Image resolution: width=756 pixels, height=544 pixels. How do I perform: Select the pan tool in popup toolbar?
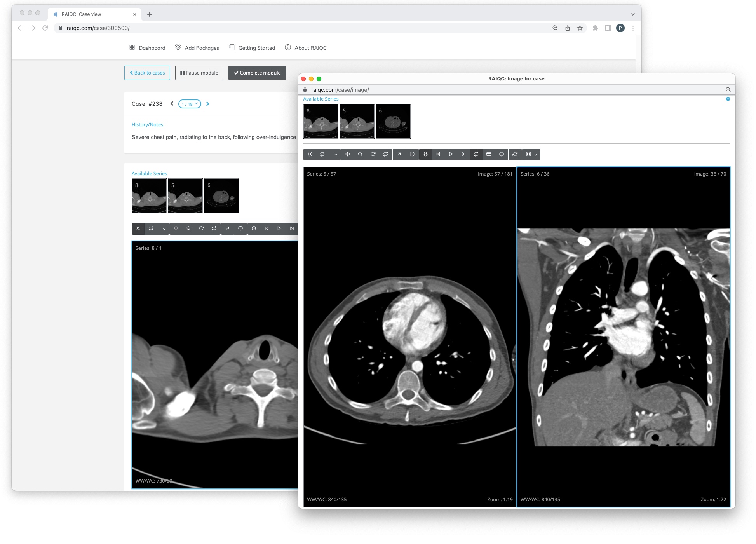(348, 154)
